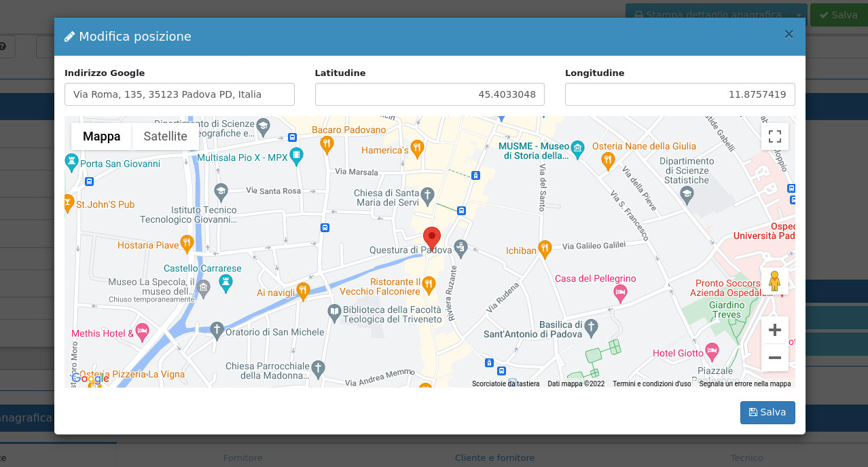868x467 pixels.
Task: Save the modified position
Action: tap(767, 412)
